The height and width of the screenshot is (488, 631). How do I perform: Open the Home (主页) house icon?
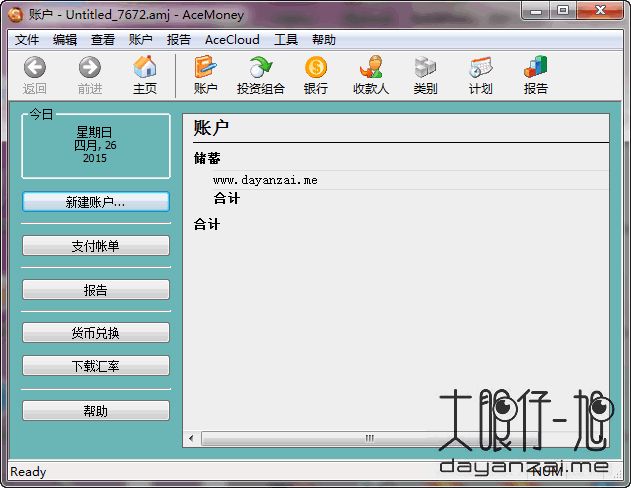point(145,67)
